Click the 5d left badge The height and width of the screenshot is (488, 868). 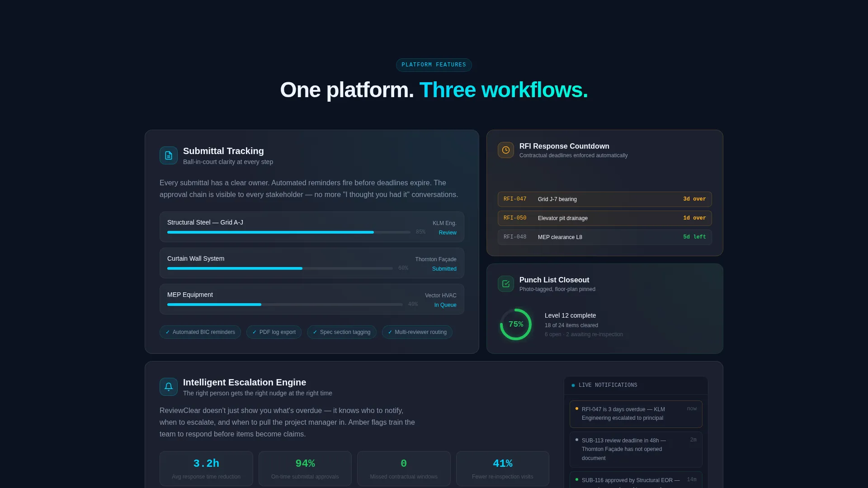[x=694, y=237]
